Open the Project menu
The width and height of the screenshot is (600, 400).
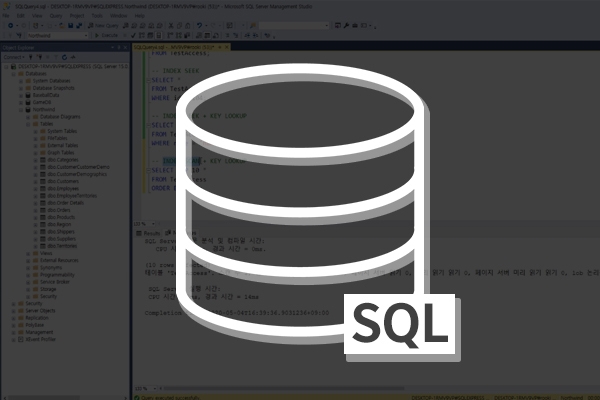[77, 16]
